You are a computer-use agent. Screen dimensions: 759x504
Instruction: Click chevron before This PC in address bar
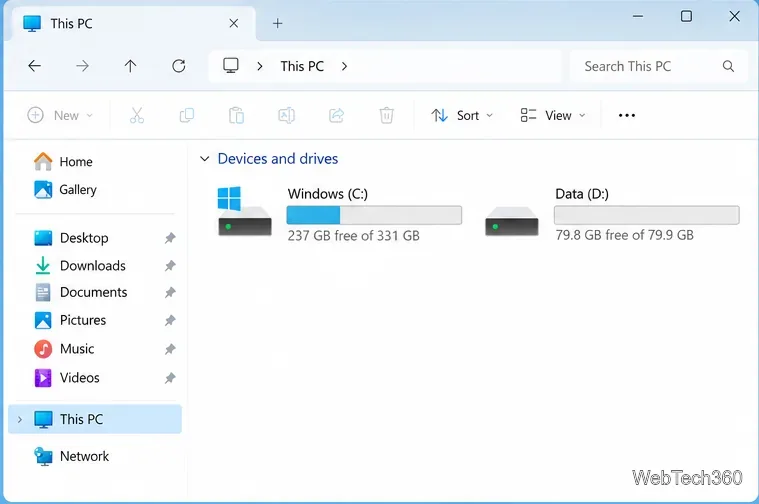[260, 66]
